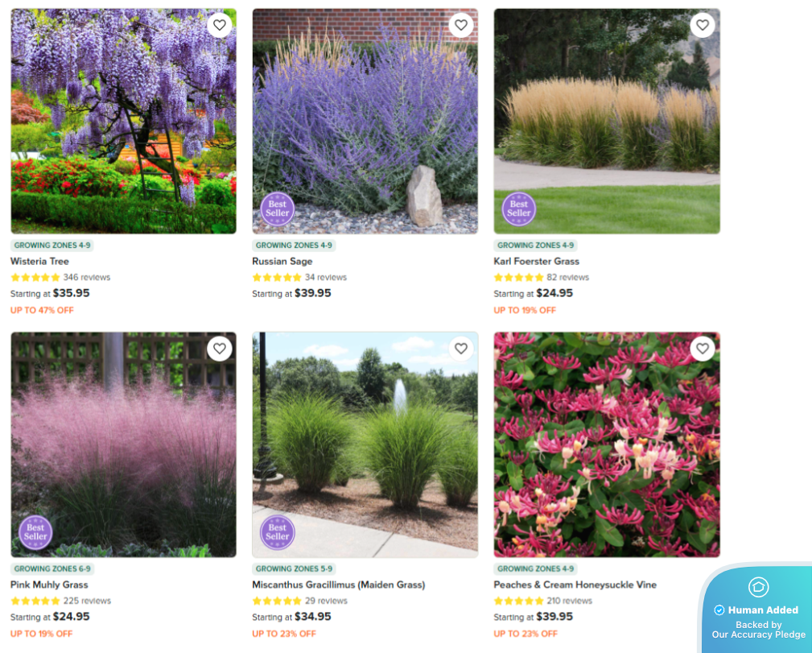Click Growing Zones 5-9 tag on Miscanthus
This screenshot has width=812, height=653.
point(295,568)
